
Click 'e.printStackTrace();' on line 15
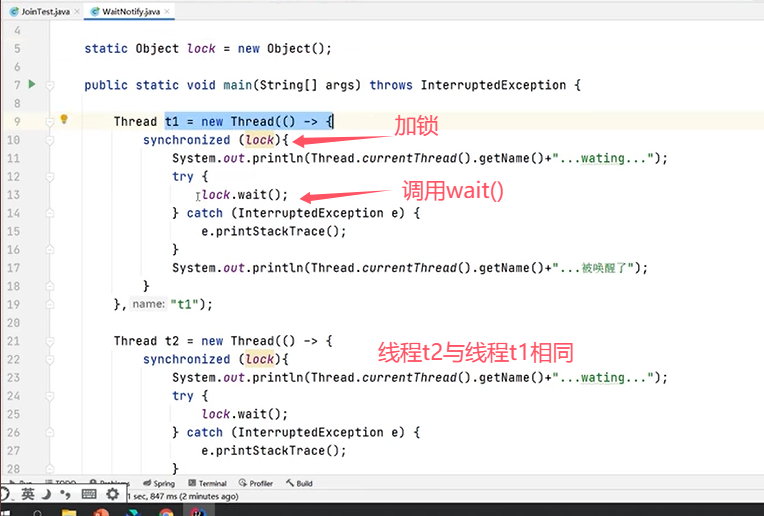tap(274, 231)
